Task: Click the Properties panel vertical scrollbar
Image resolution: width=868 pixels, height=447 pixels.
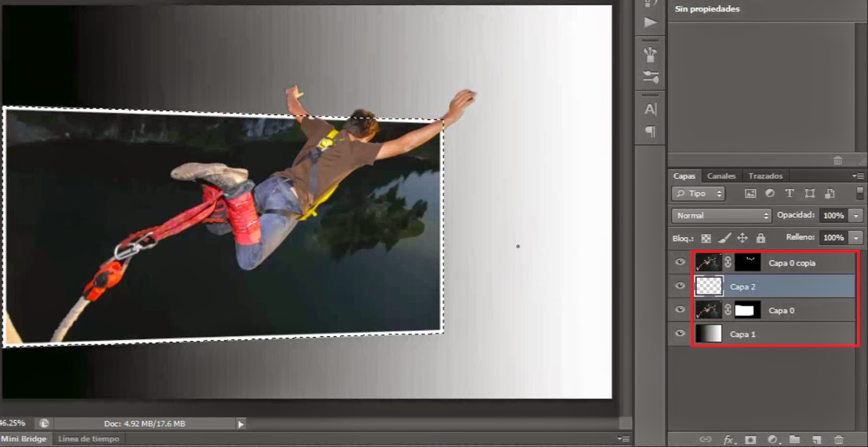Action: tap(860, 87)
